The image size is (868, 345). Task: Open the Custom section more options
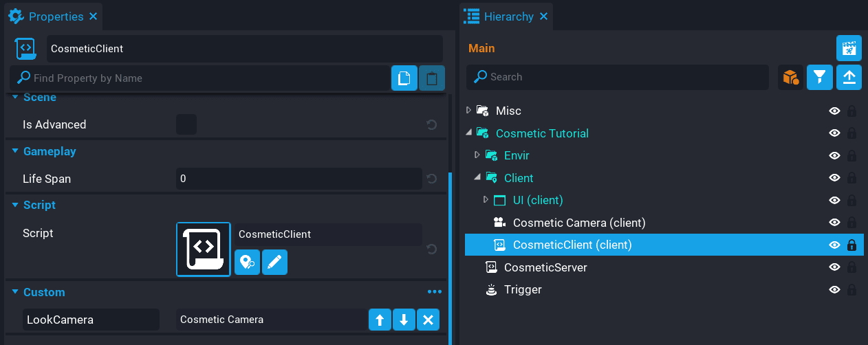pyautogui.click(x=434, y=292)
